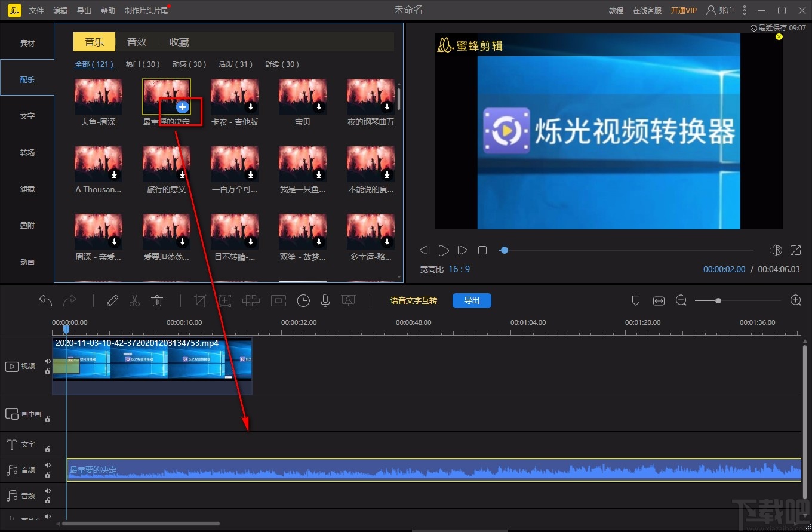Open the 叠附 sidebar panel

[x=27, y=226]
